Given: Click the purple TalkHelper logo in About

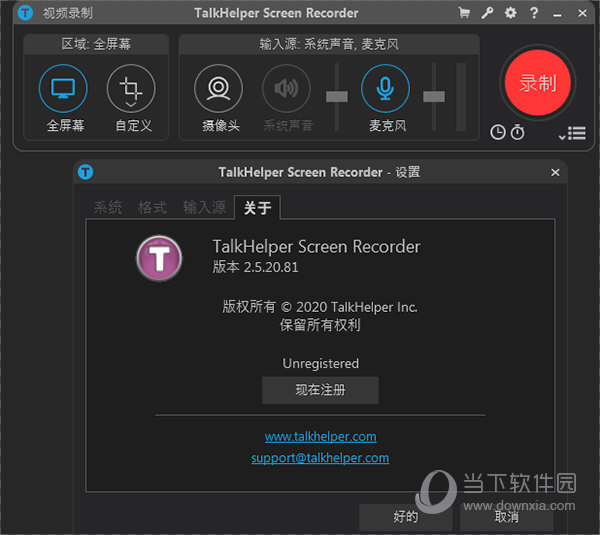Looking at the screenshot, I should (159, 258).
